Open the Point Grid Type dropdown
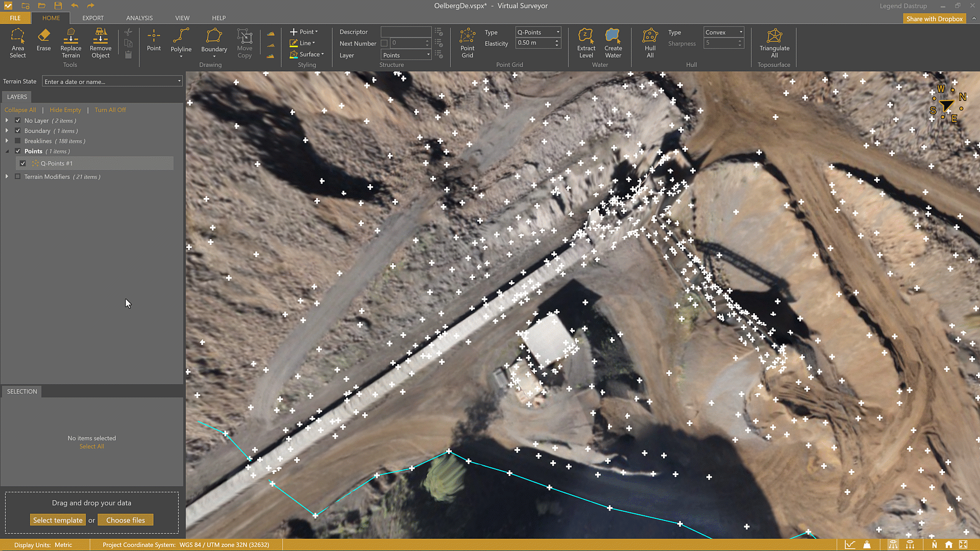 click(x=538, y=32)
